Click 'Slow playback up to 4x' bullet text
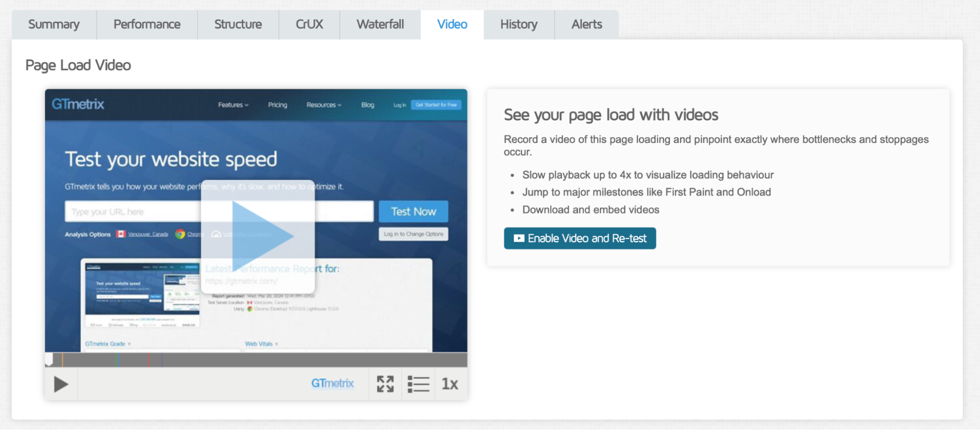The image size is (980, 430). click(x=648, y=175)
